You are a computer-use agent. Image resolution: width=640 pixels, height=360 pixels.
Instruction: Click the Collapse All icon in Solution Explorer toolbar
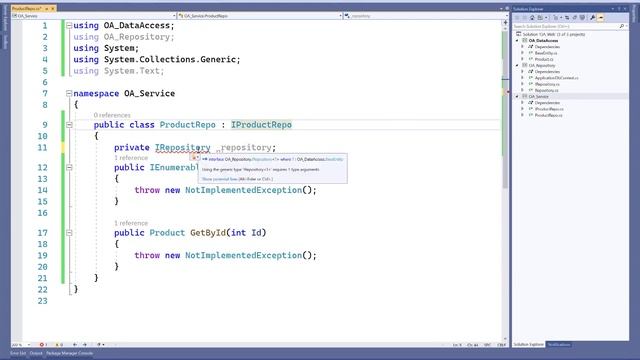(x=575, y=18)
